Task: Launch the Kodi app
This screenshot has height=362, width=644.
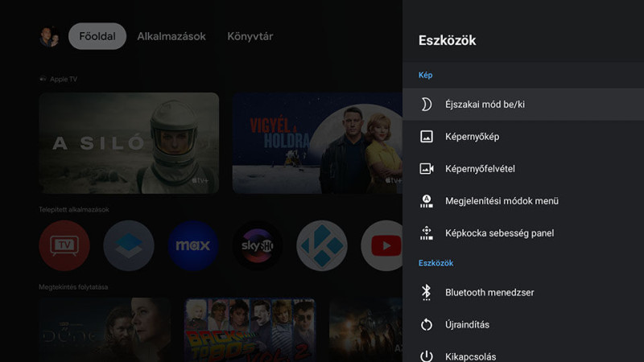Action: pyautogui.click(x=321, y=245)
